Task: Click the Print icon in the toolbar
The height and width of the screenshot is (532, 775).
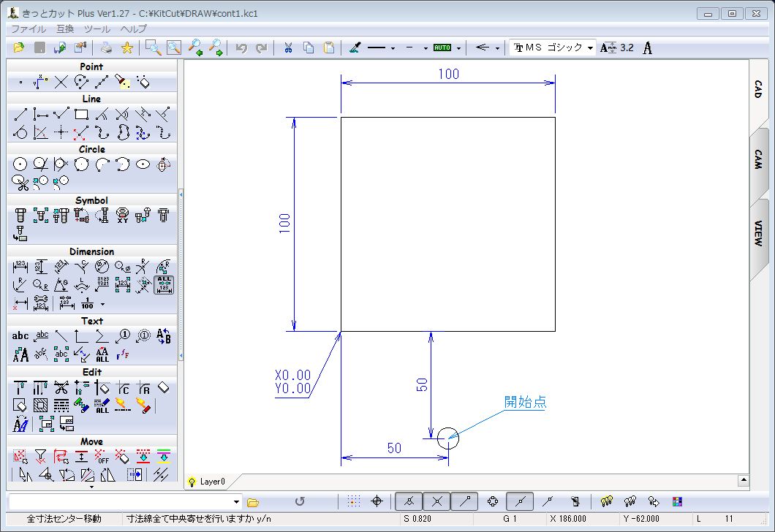Action: point(106,48)
